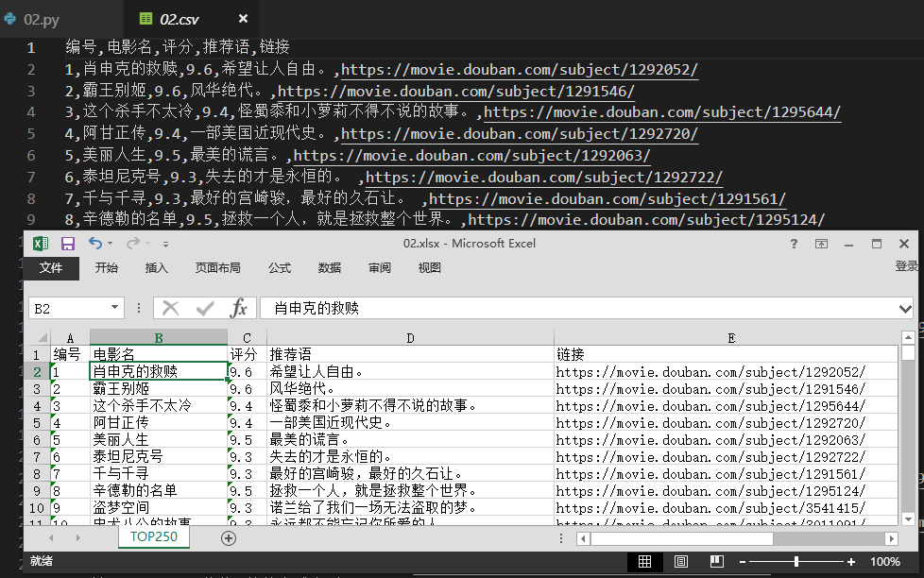Click horizontal scrollbar right arrow

(891, 538)
